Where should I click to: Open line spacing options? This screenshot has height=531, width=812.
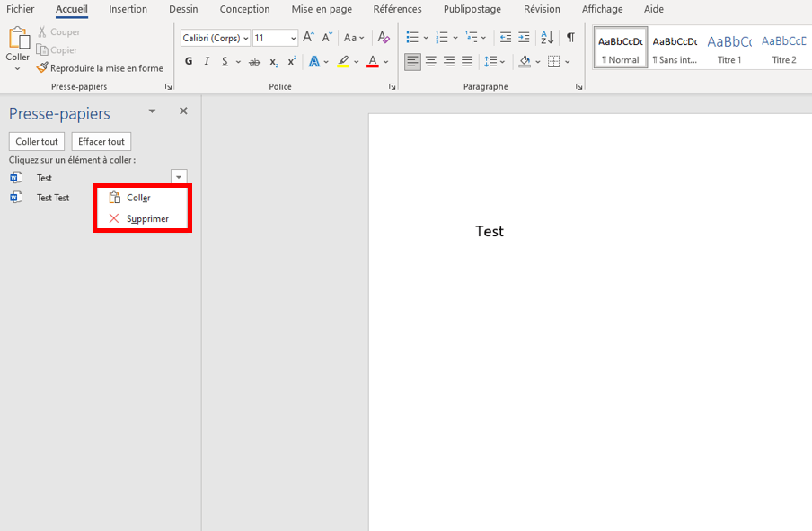tap(494, 62)
